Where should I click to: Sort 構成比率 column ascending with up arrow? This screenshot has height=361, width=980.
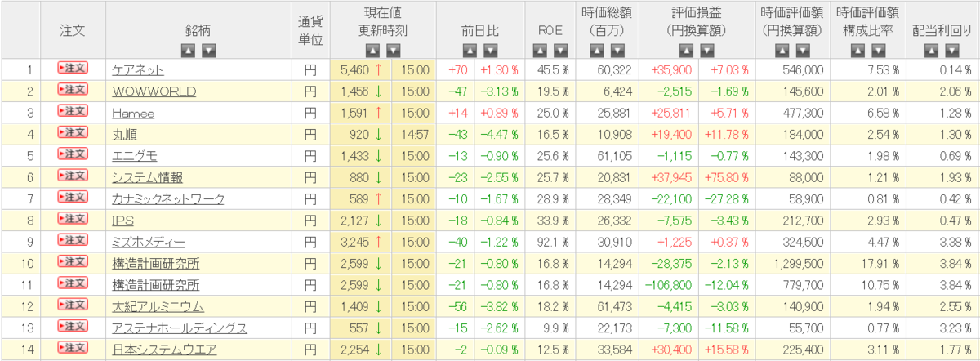pos(857,51)
